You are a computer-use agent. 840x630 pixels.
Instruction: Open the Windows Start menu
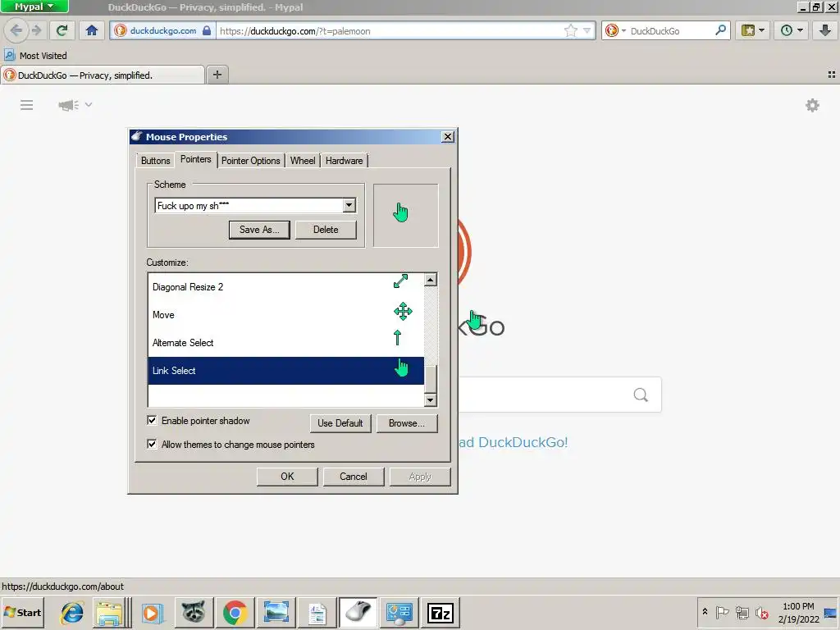pyautogui.click(x=22, y=612)
